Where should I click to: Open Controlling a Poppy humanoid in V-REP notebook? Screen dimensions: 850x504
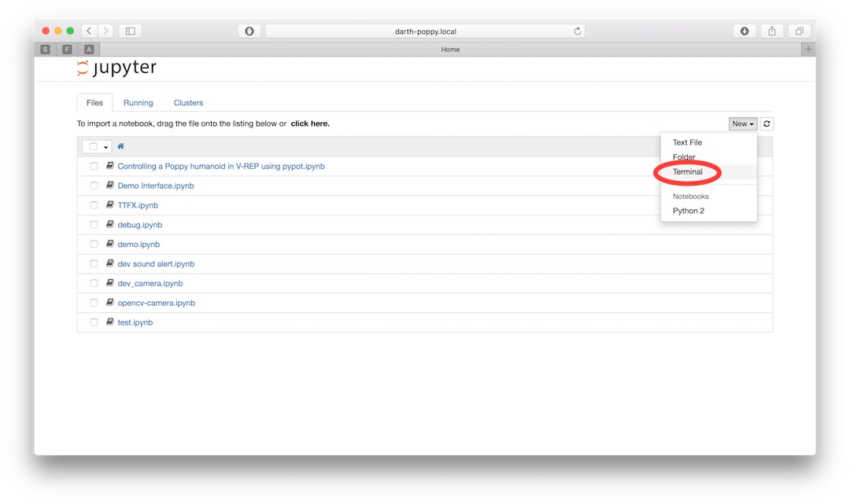pyautogui.click(x=221, y=166)
